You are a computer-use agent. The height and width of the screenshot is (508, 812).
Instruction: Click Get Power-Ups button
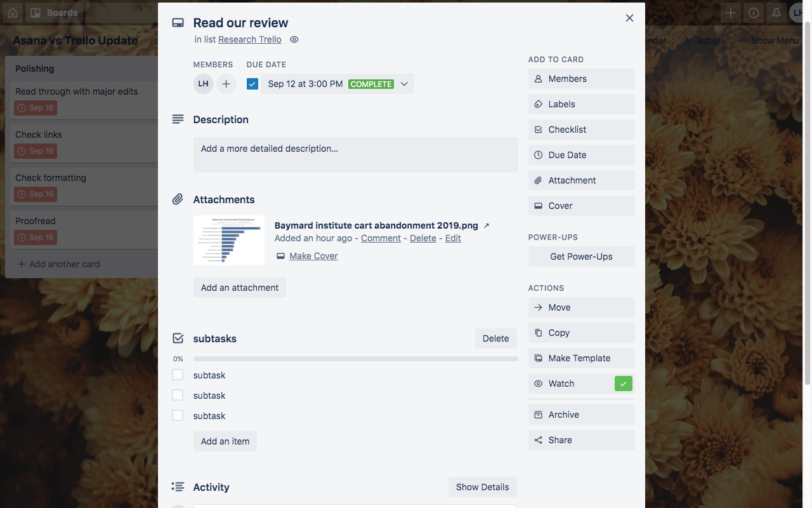click(581, 257)
